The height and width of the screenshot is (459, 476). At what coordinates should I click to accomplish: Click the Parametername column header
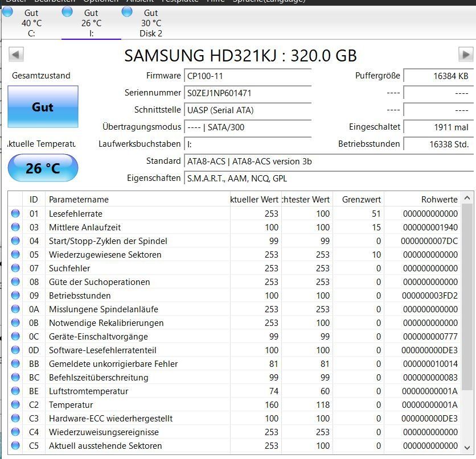pyautogui.click(x=138, y=199)
